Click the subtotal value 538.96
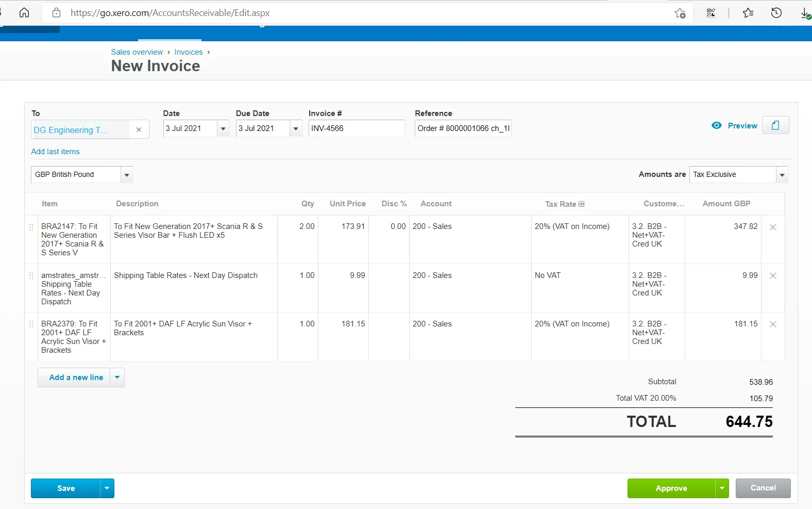The width and height of the screenshot is (812, 509). tap(761, 382)
